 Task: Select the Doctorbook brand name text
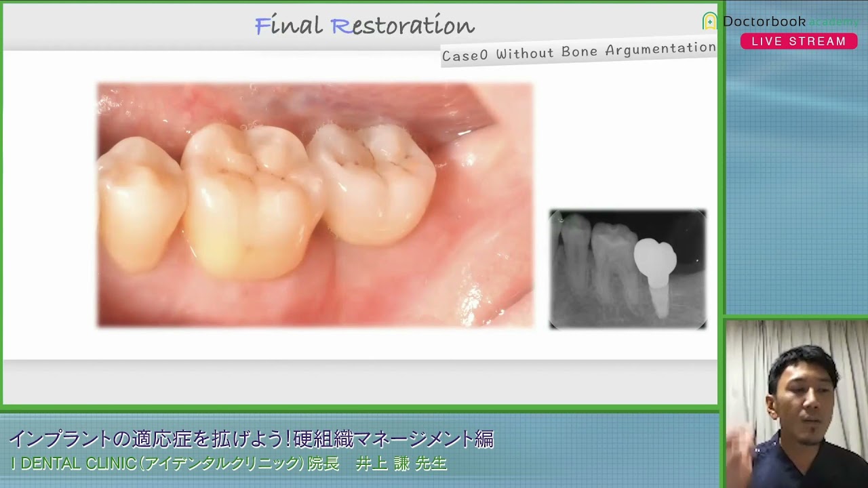764,21
